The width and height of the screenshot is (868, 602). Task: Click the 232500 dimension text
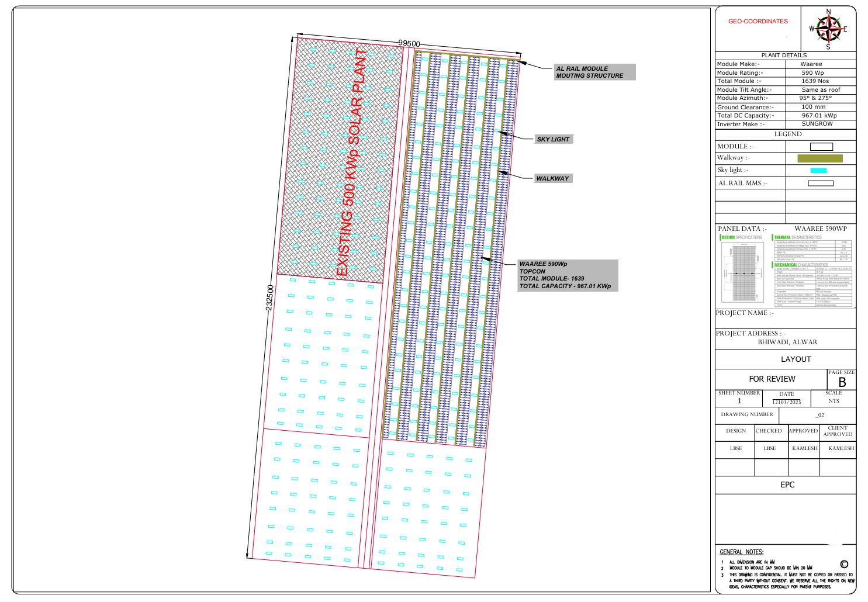coord(269,298)
